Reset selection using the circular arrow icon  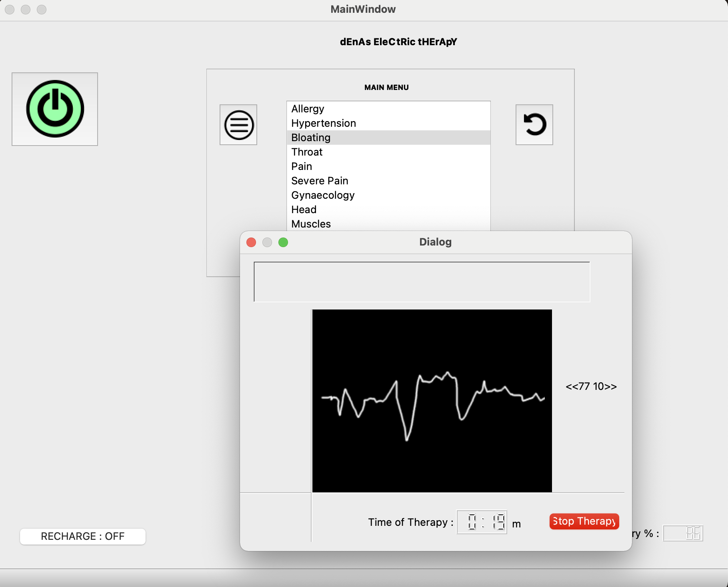pos(534,125)
